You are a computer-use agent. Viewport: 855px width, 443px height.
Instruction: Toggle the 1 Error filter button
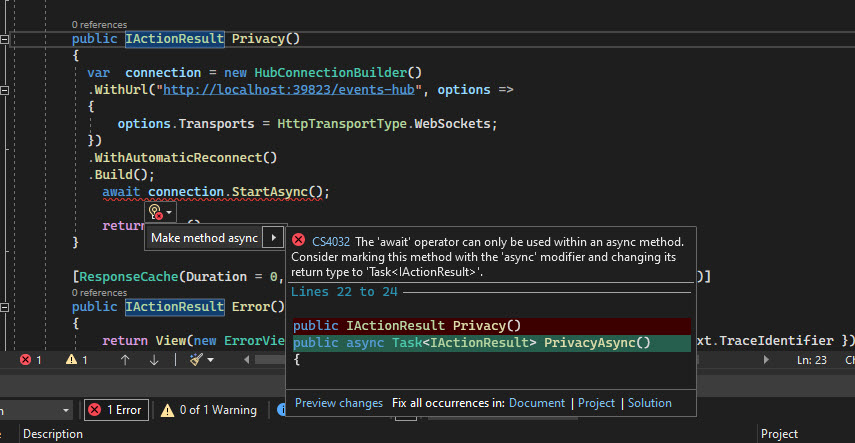tap(116, 410)
